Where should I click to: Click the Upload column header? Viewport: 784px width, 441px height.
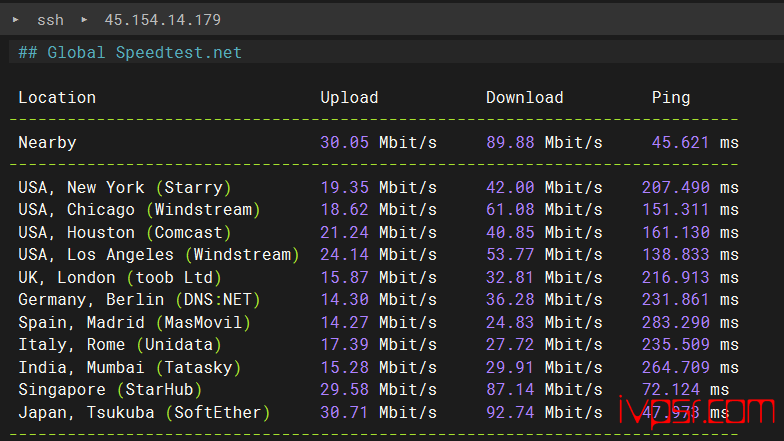[x=349, y=97]
